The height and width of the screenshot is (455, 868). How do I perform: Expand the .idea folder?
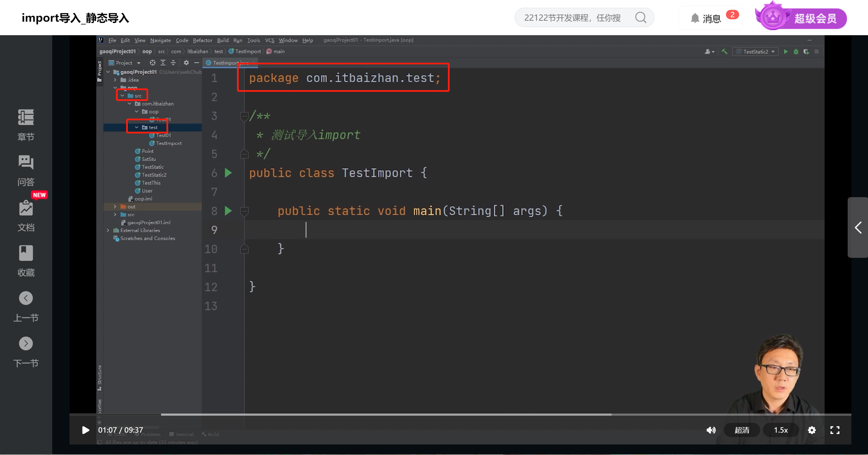(x=115, y=80)
